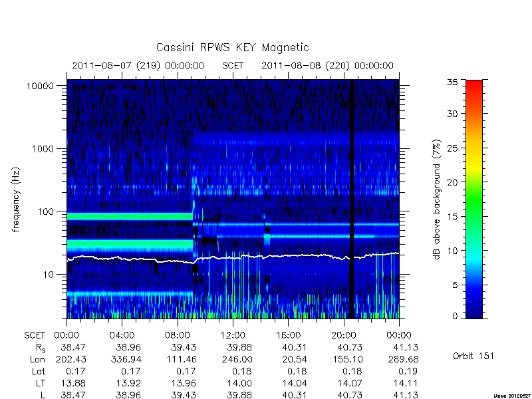
Task: Click the "L" row label
Action: point(43,395)
